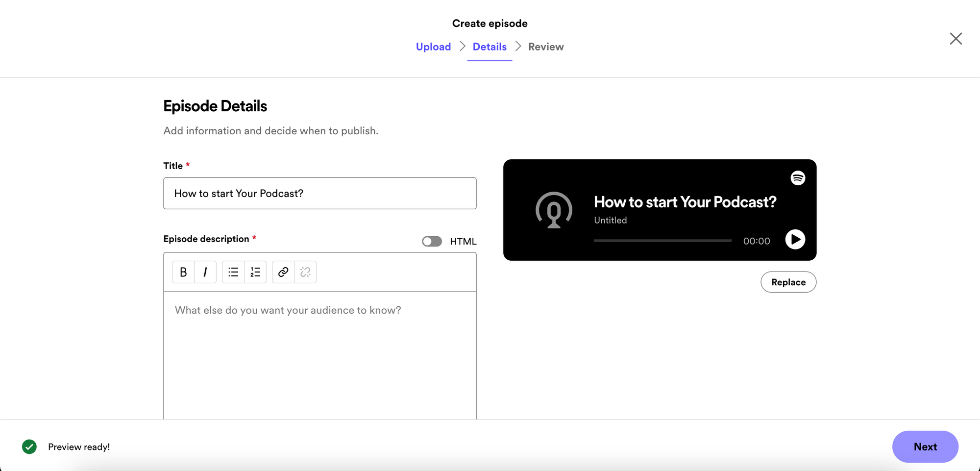Add a hyperlink using link icon

(x=283, y=272)
